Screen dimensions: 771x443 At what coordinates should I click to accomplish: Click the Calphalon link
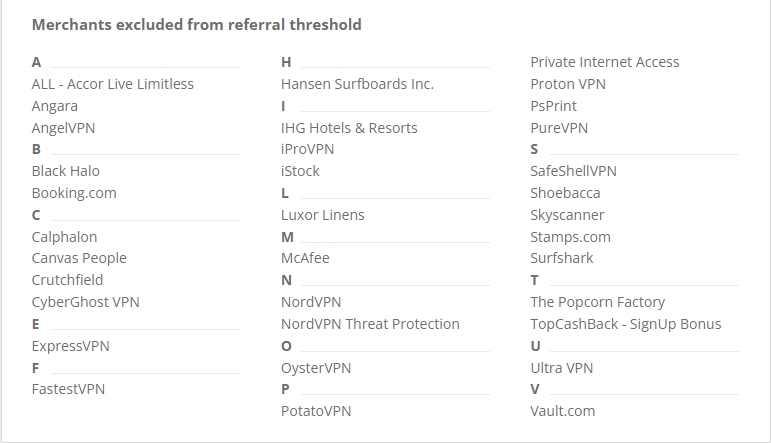coord(64,237)
